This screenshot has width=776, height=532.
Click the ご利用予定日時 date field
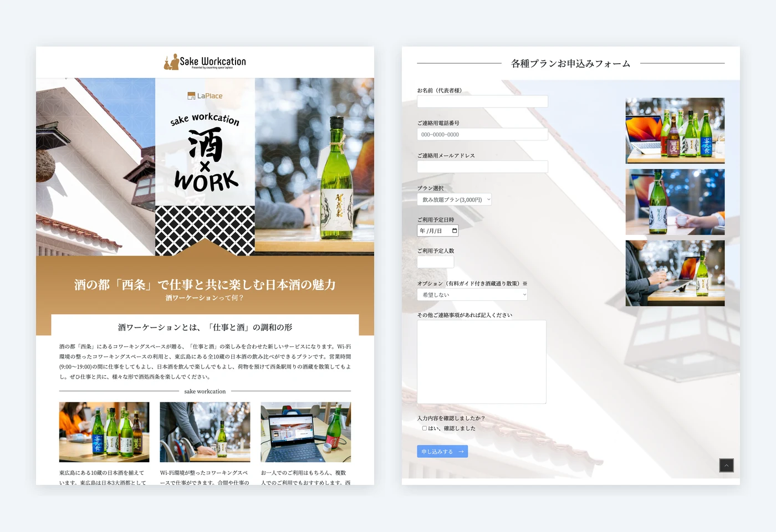click(438, 231)
